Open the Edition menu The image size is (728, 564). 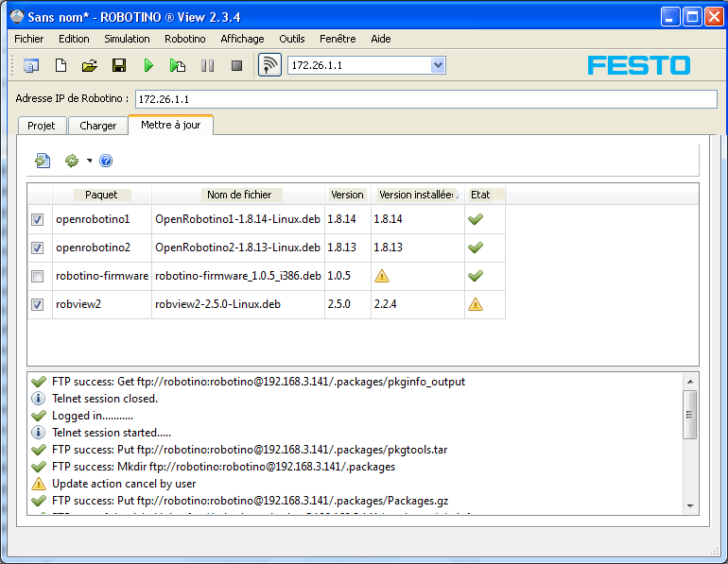[74, 39]
